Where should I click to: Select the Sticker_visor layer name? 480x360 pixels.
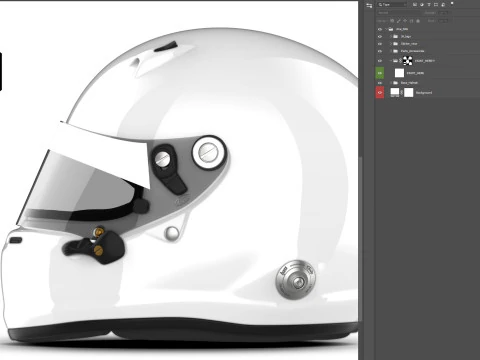[x=409, y=44]
